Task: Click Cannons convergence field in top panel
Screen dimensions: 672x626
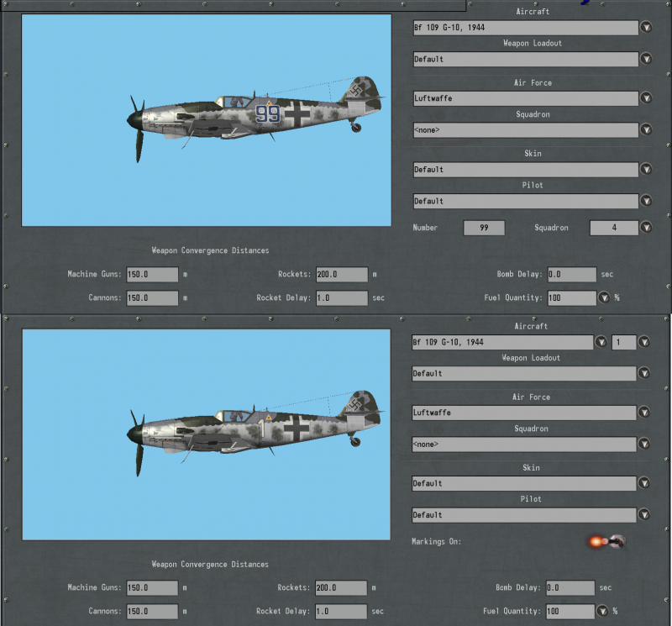Action: pos(152,298)
